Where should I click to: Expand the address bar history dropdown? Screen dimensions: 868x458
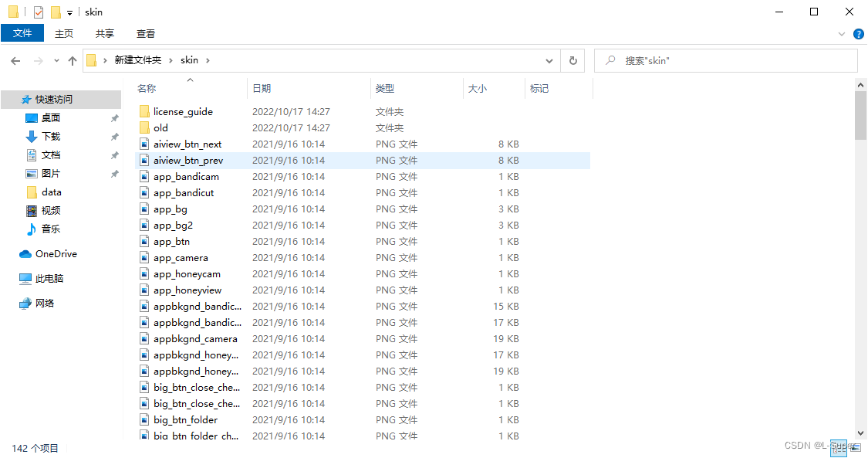pyautogui.click(x=549, y=60)
